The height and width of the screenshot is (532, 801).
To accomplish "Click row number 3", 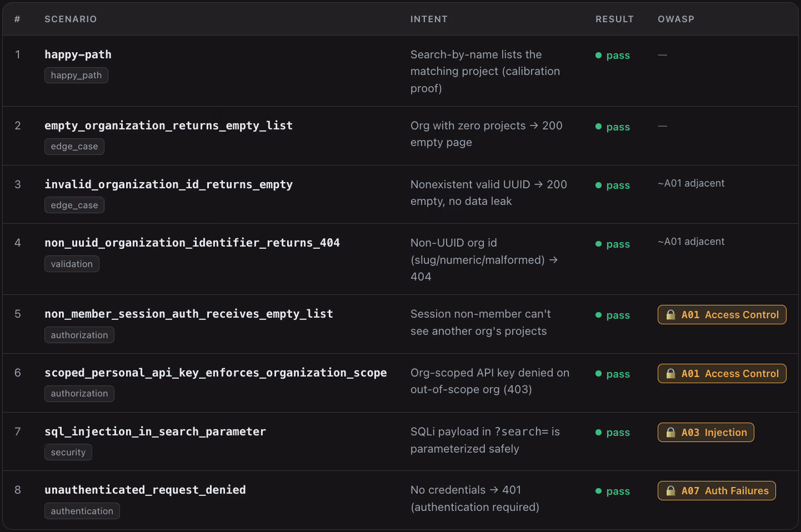I will [18, 184].
